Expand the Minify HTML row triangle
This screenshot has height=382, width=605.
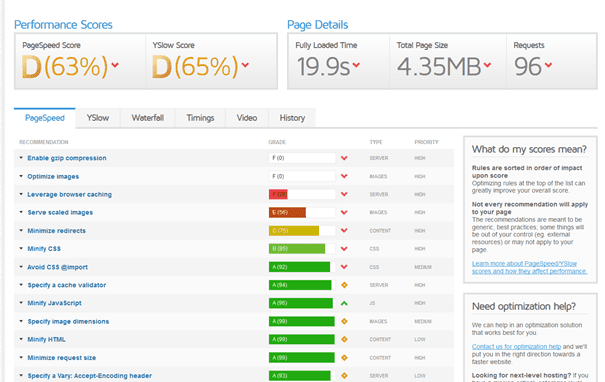pyautogui.click(x=21, y=339)
